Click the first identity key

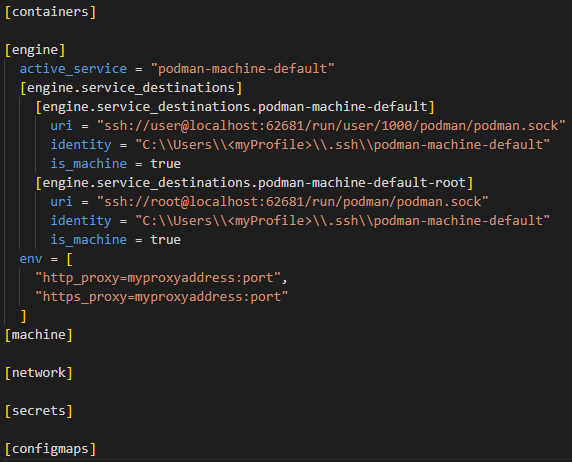(x=81, y=145)
